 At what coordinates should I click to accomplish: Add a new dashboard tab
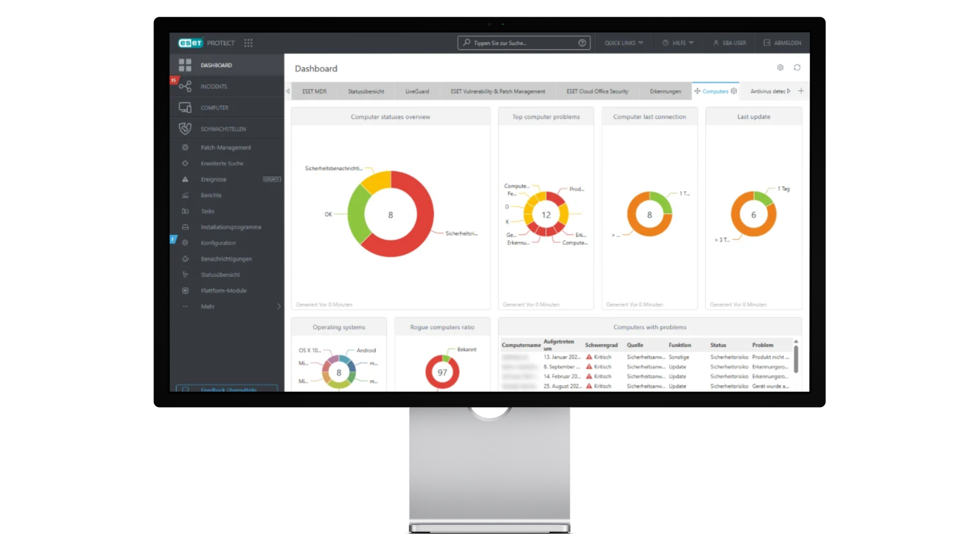(801, 91)
